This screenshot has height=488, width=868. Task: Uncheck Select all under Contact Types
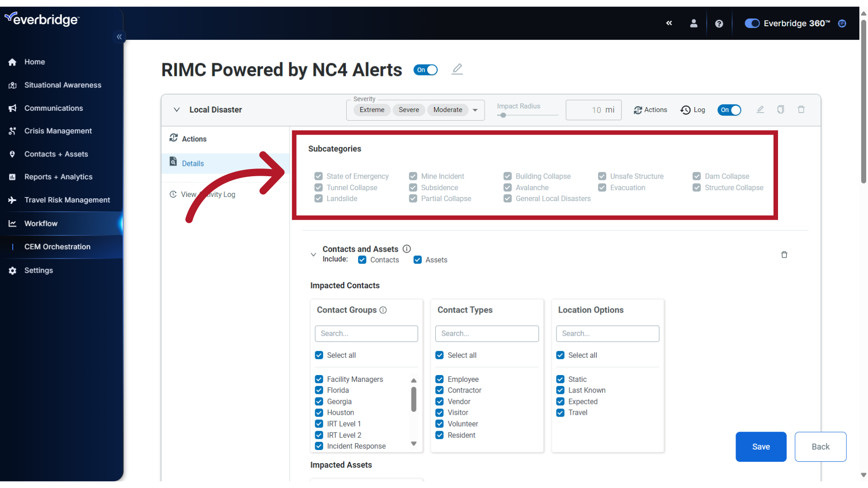(x=439, y=355)
